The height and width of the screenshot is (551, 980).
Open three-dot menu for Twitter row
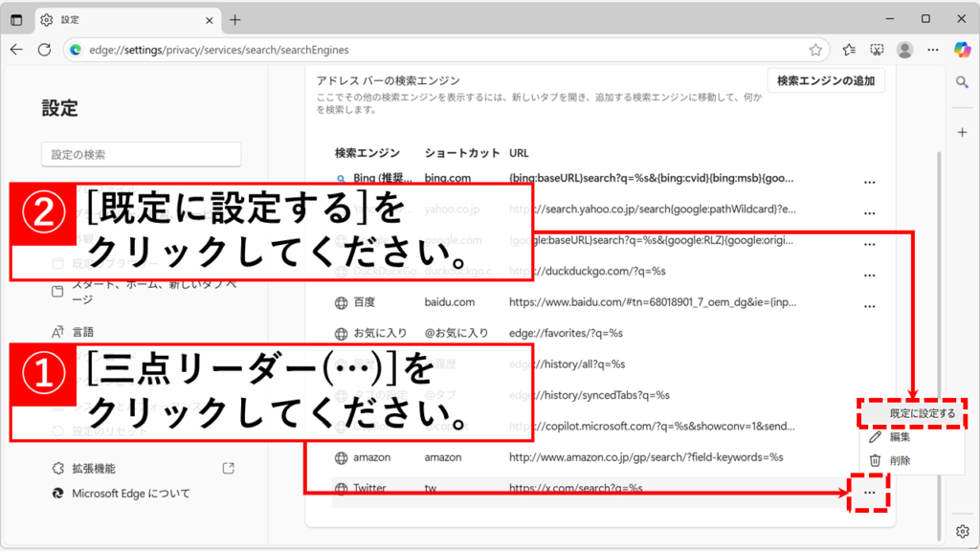point(869,493)
